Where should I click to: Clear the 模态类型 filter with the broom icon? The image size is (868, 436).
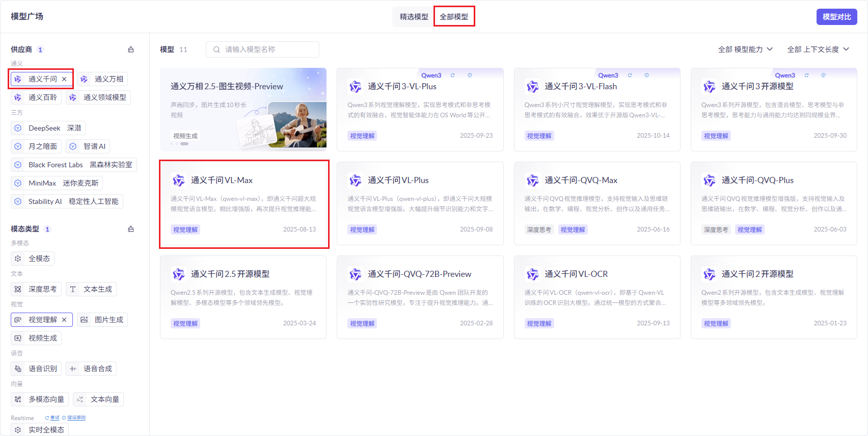click(131, 229)
